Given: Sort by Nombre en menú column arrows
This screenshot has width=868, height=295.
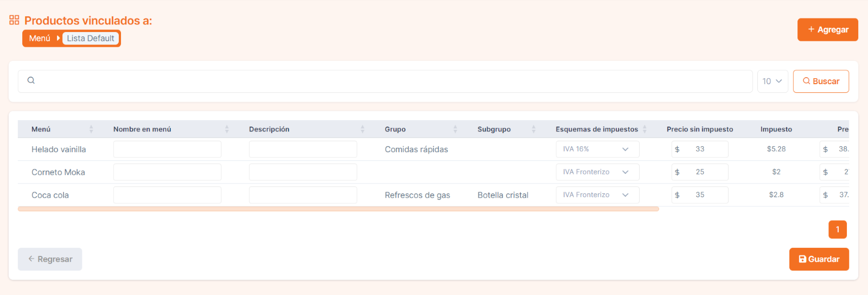Looking at the screenshot, I should click(x=227, y=129).
